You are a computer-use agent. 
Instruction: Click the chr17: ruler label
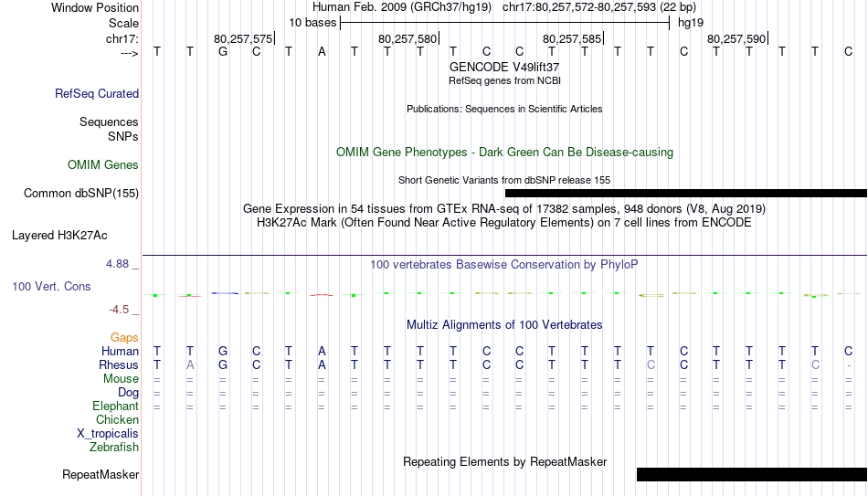click(122, 38)
